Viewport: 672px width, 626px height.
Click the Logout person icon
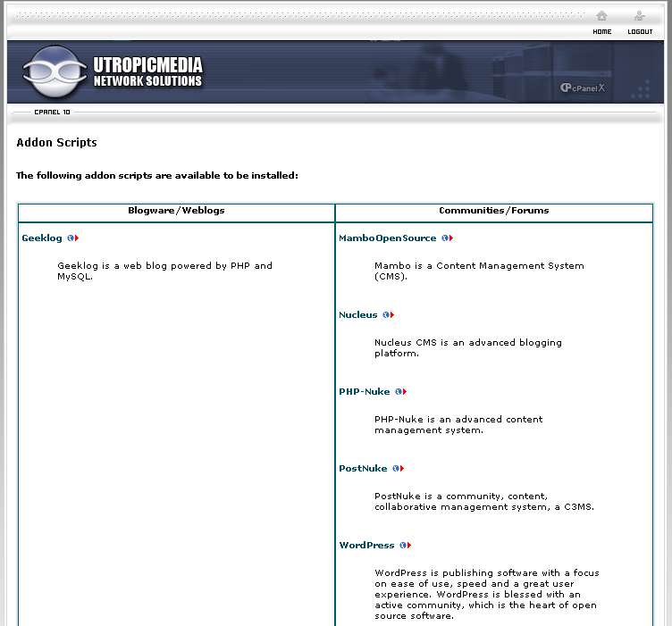pos(640,16)
